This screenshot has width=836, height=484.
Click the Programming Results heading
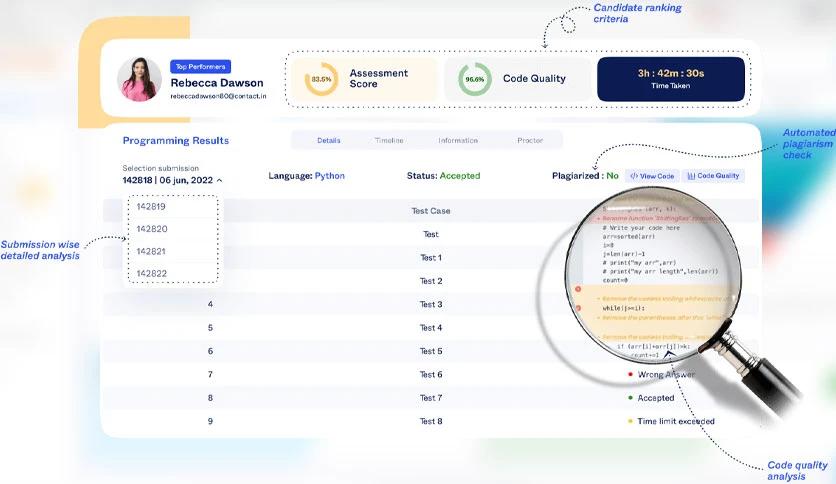[x=176, y=141]
